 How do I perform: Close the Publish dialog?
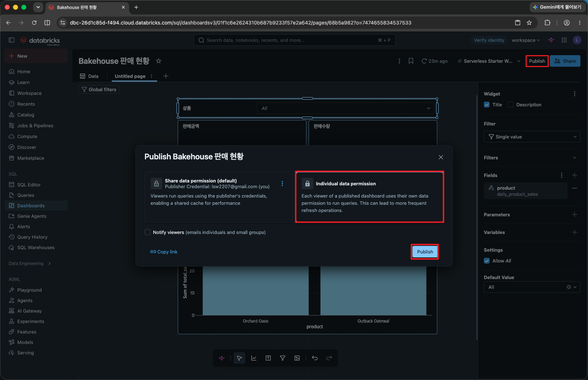tap(441, 157)
